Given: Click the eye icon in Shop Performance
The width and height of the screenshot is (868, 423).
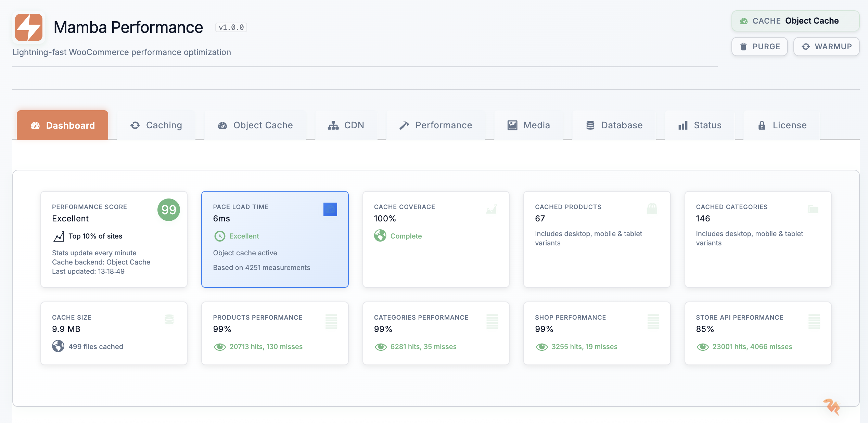Looking at the screenshot, I should click(542, 347).
